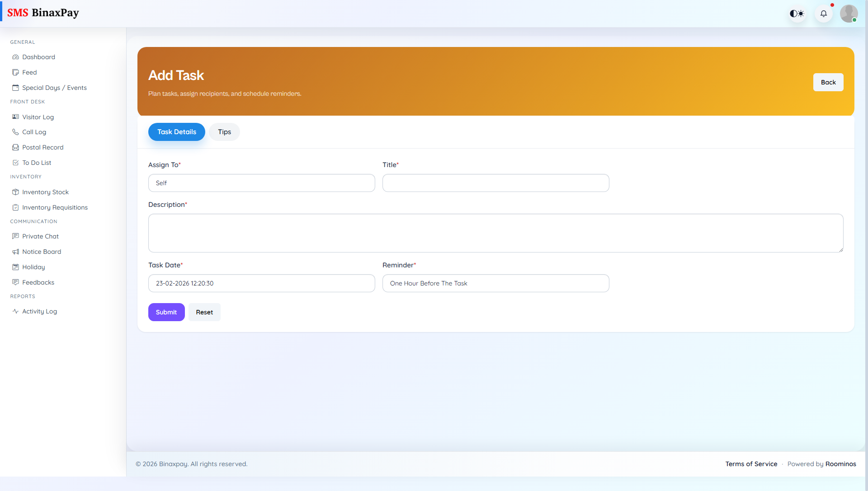Click inside the Title input field
This screenshot has height=491, width=868.
point(496,183)
